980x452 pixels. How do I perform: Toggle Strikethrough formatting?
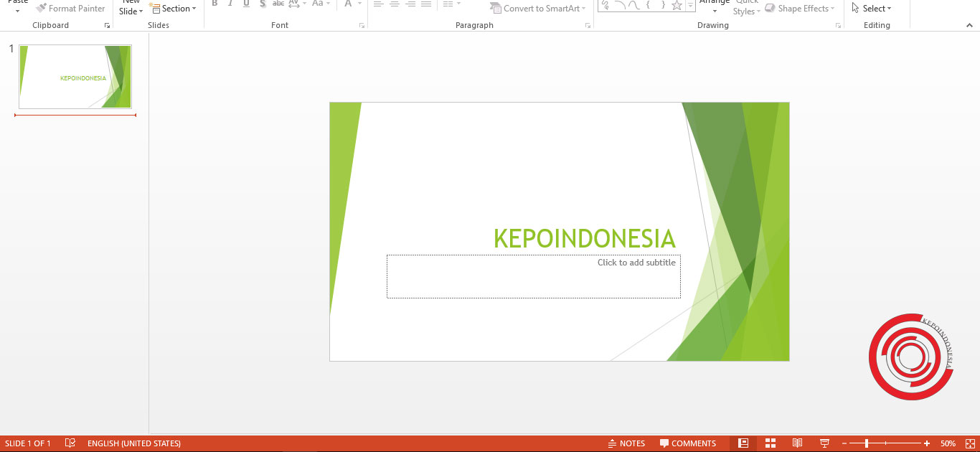point(278,4)
